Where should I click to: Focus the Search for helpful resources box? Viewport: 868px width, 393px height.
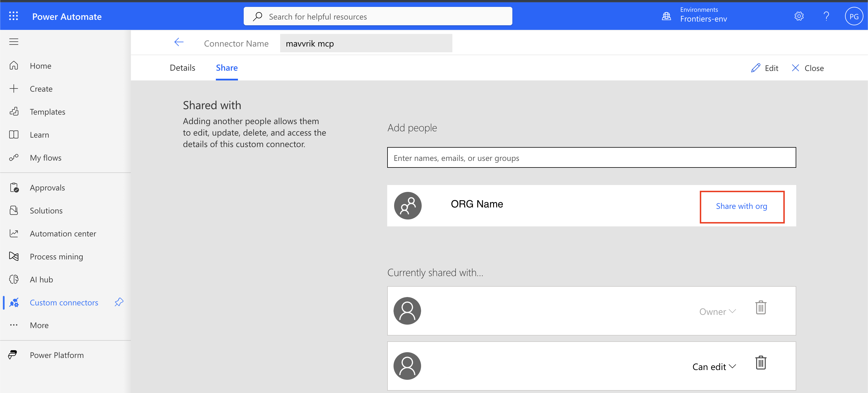pyautogui.click(x=378, y=16)
